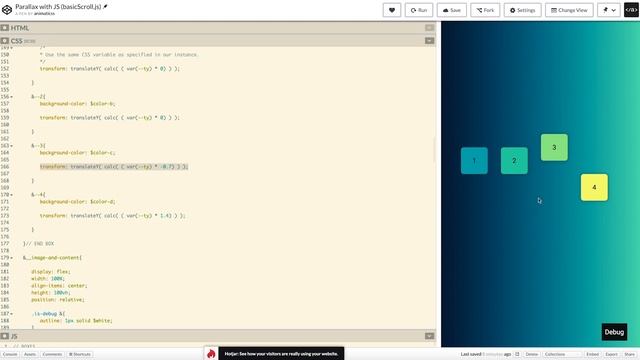Click the HTML editor header title
The image size is (640, 360).
pyautogui.click(x=20, y=28)
